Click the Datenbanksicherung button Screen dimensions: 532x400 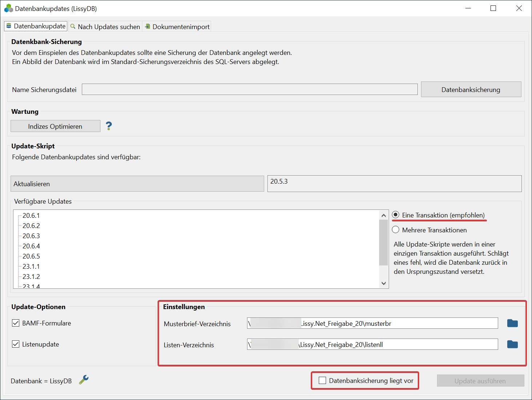(x=471, y=89)
